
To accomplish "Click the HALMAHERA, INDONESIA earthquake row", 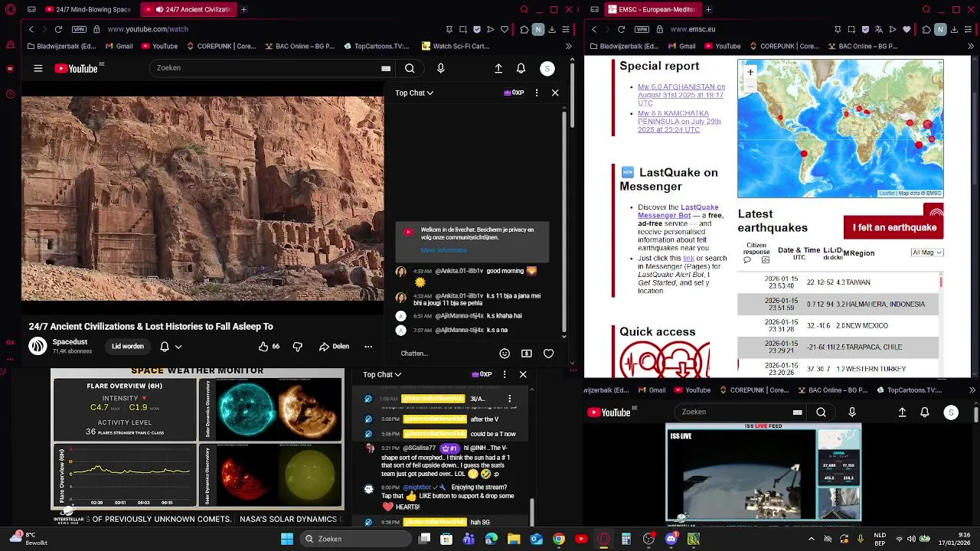I will [x=838, y=304].
